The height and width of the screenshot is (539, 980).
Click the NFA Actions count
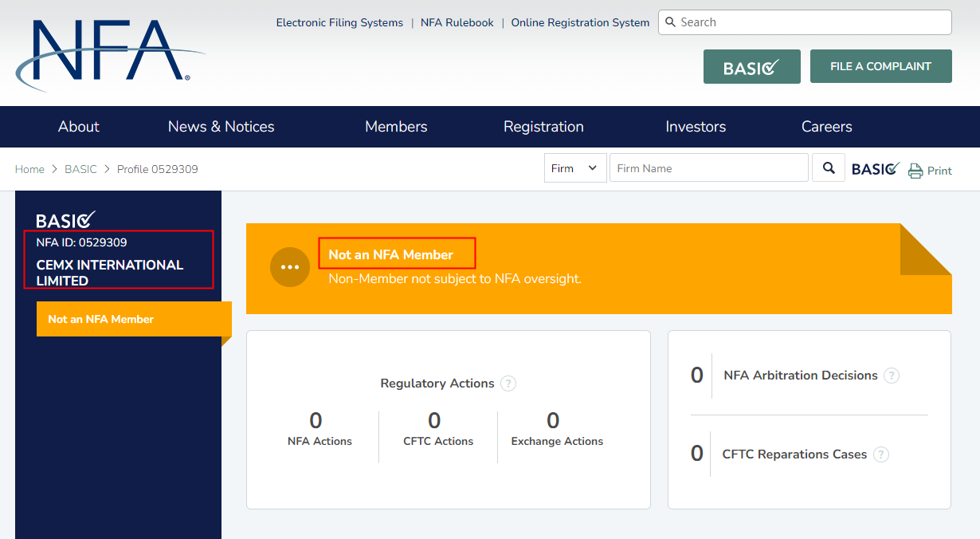[316, 420]
